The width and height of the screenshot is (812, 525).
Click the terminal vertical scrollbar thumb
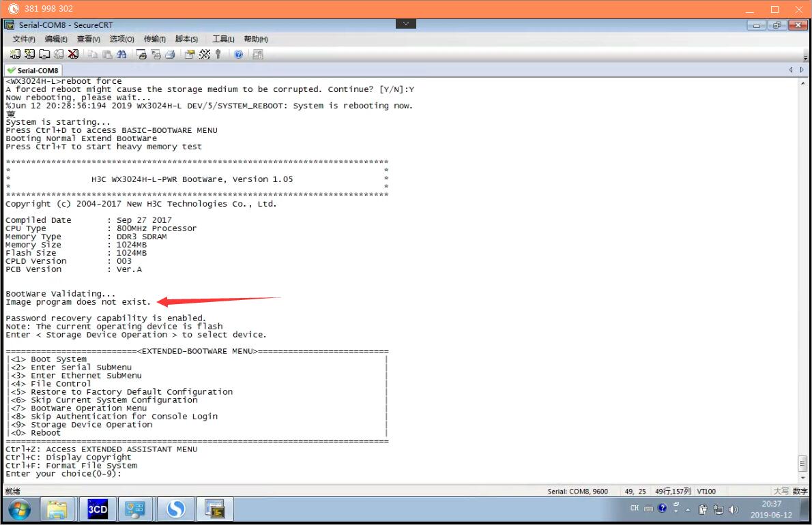[802, 464]
